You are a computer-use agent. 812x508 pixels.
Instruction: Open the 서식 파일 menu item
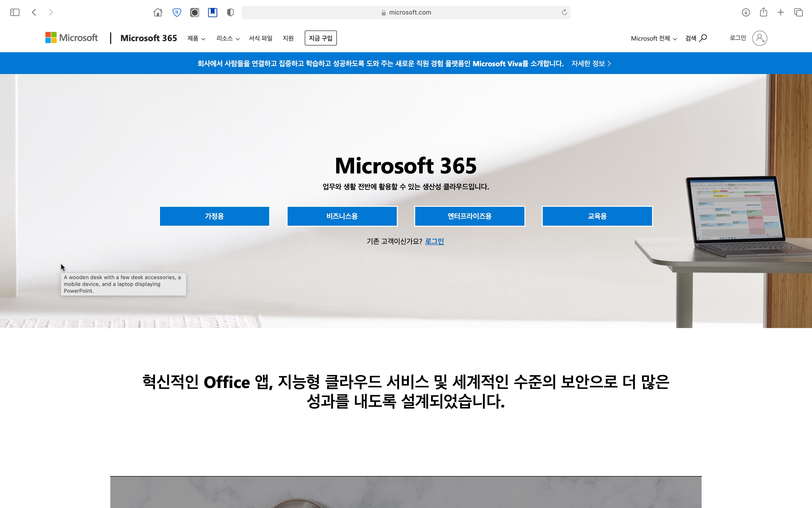click(x=261, y=38)
